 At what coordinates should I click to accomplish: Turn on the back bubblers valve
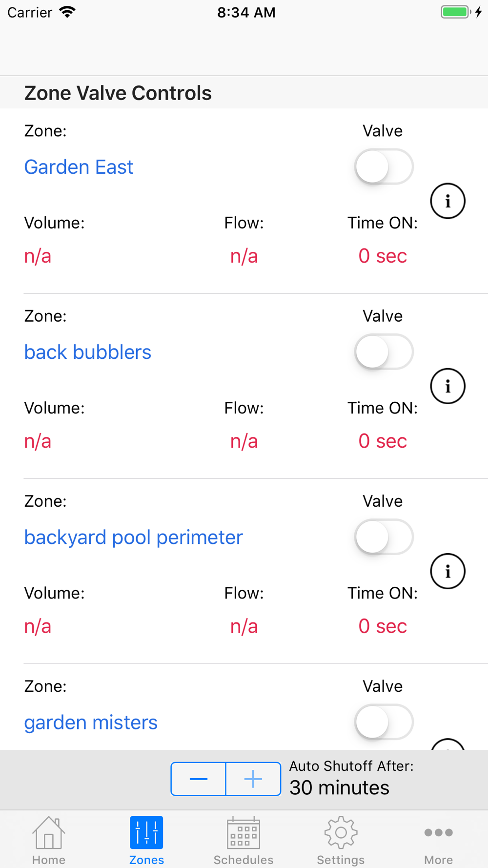(384, 352)
